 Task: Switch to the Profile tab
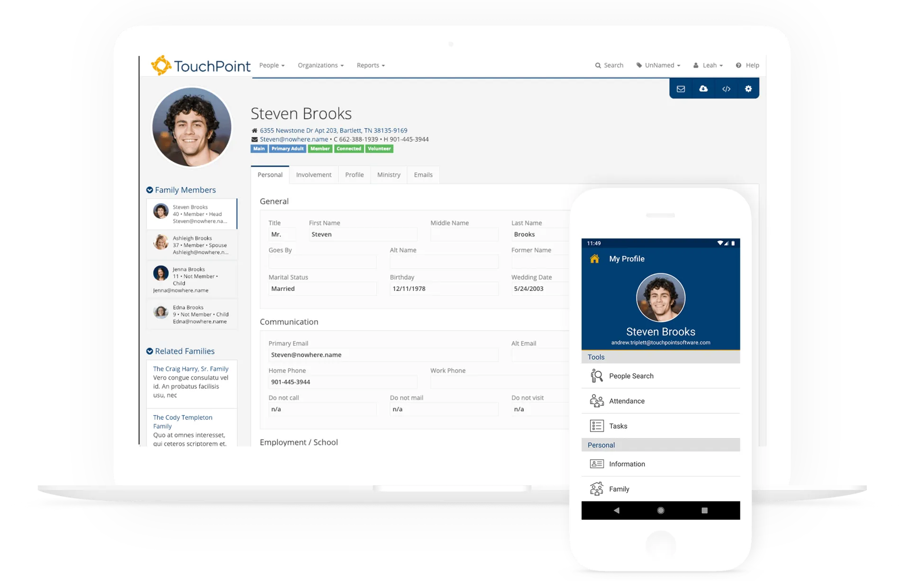[x=355, y=175]
